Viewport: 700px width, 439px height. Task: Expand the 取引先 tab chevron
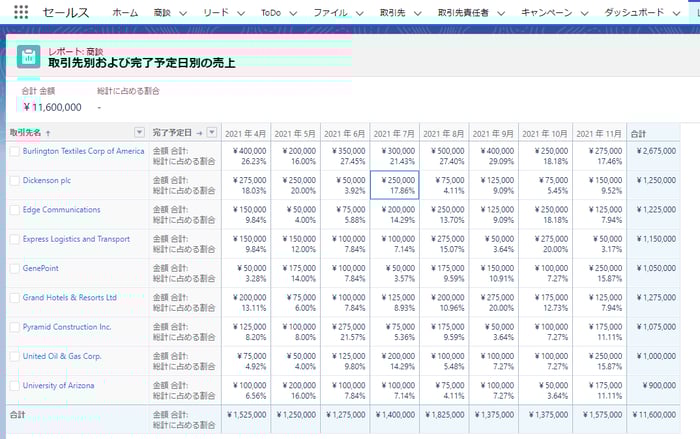click(x=417, y=13)
